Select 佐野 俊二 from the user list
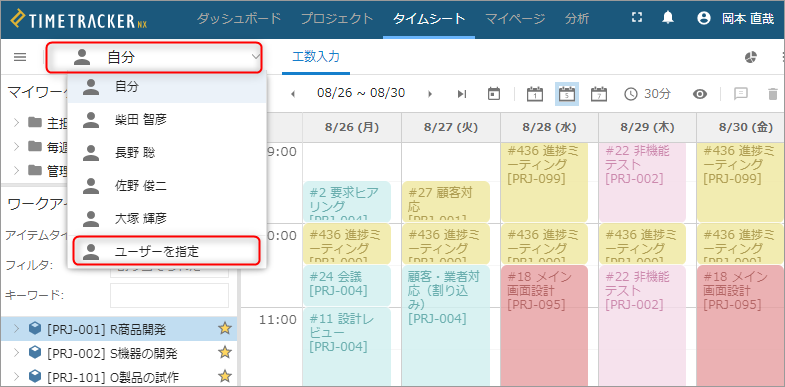 click(167, 186)
